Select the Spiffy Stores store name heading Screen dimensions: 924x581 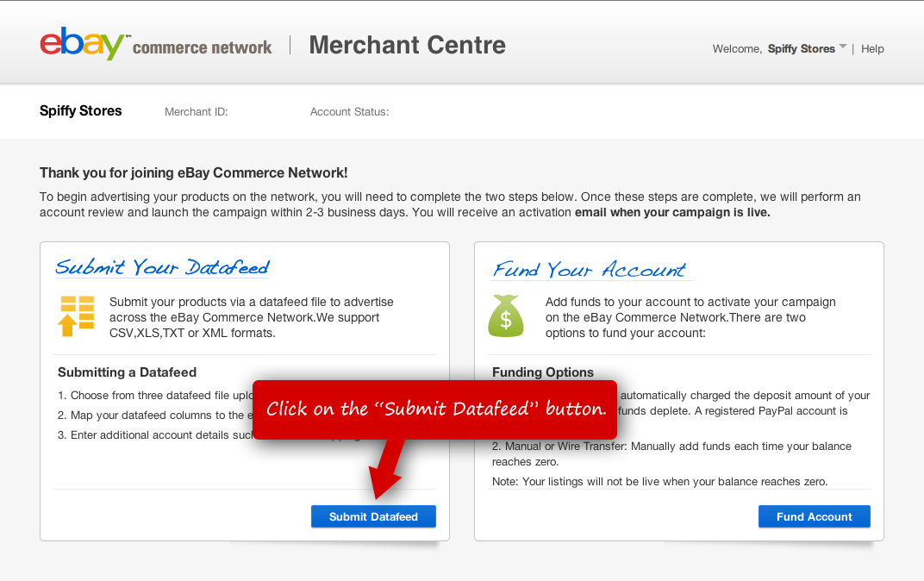tap(81, 111)
